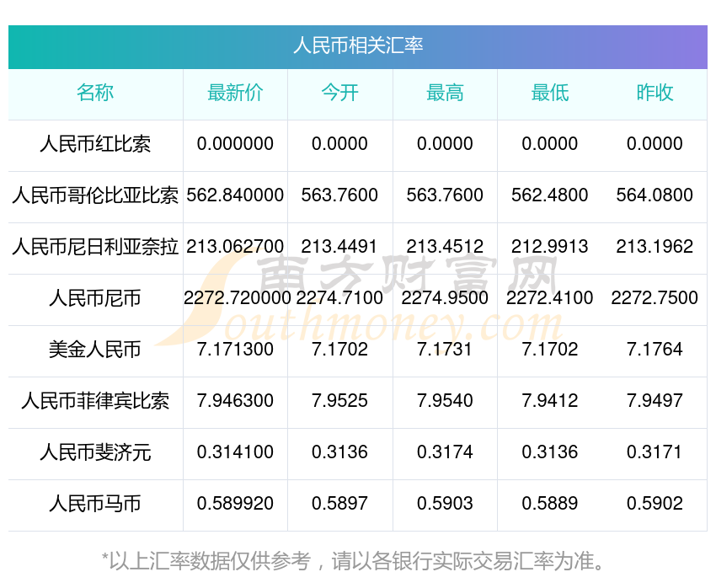Click the 最高 value 563.7600 for 哥伦比亚比索
Image resolution: width=716 pixels, height=588 pixels.
pos(445,195)
